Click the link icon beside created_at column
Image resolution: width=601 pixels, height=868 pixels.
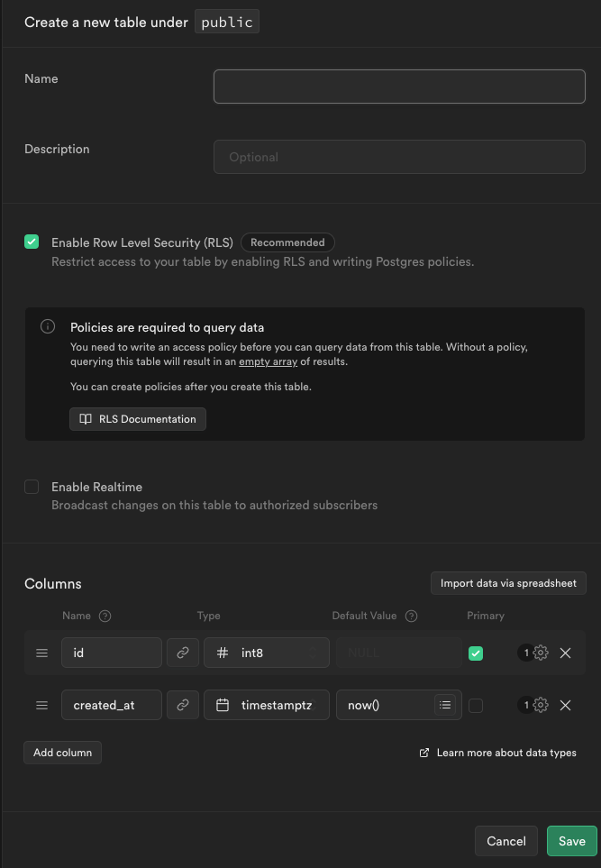click(183, 705)
